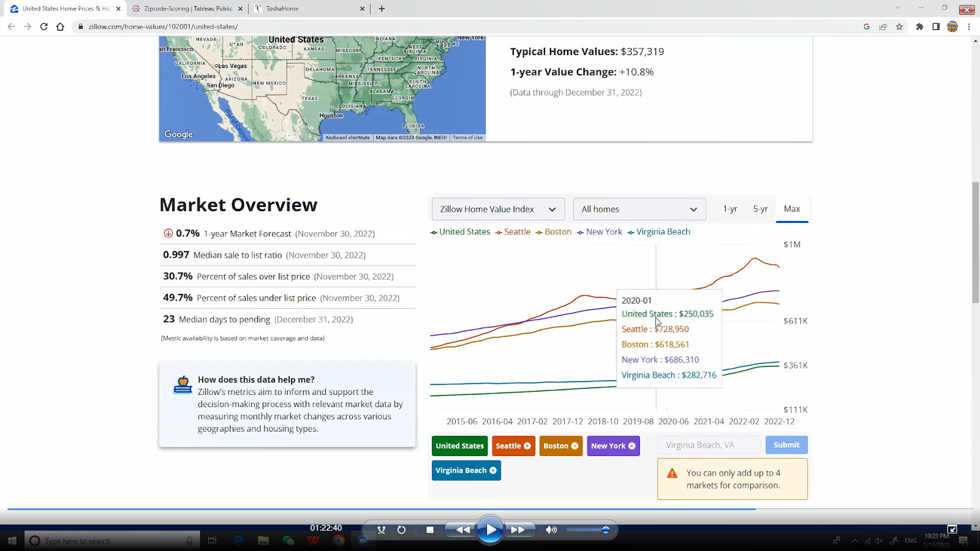980x551 pixels.
Task: Click the Virginia Beach, VA search field
Action: click(x=709, y=445)
